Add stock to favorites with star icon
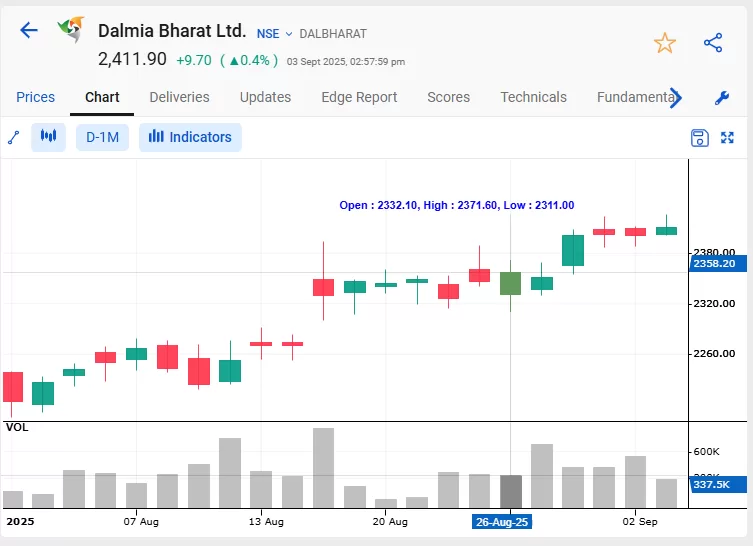 665,43
